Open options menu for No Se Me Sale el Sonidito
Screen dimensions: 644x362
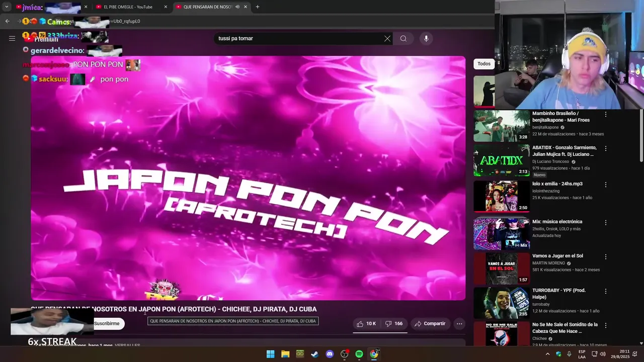[x=606, y=326]
